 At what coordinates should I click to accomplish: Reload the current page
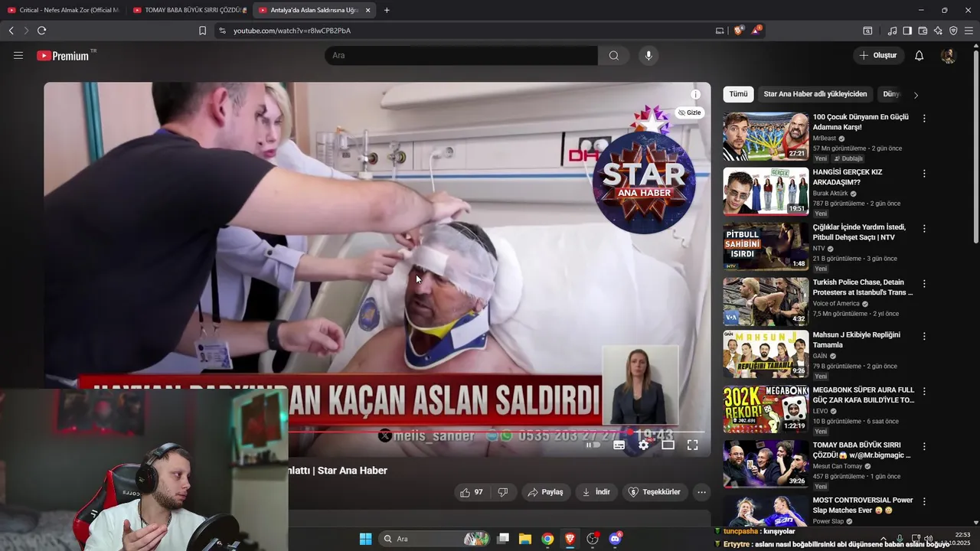(41, 31)
